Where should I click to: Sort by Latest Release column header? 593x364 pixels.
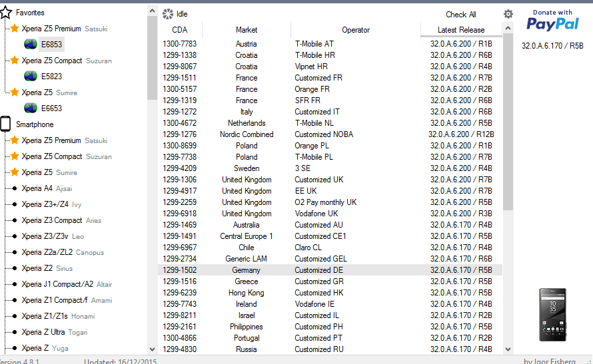[x=461, y=30]
